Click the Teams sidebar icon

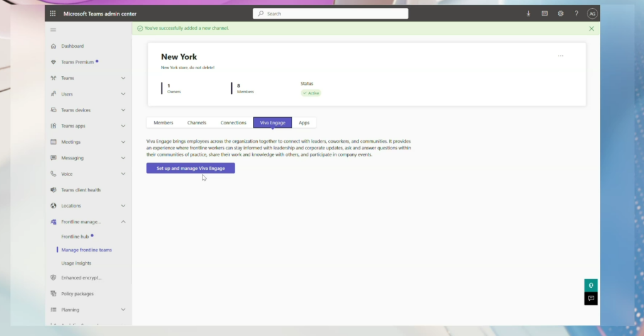point(53,78)
